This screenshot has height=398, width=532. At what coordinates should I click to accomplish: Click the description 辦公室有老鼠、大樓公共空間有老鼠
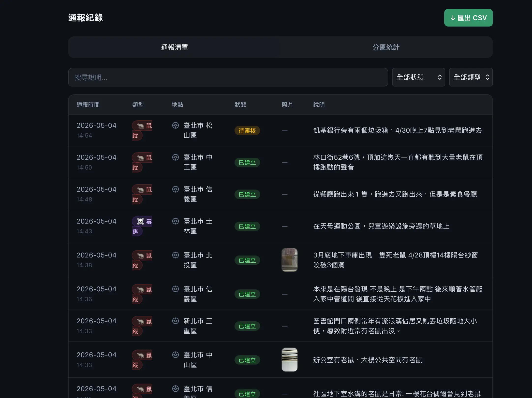[368, 360]
